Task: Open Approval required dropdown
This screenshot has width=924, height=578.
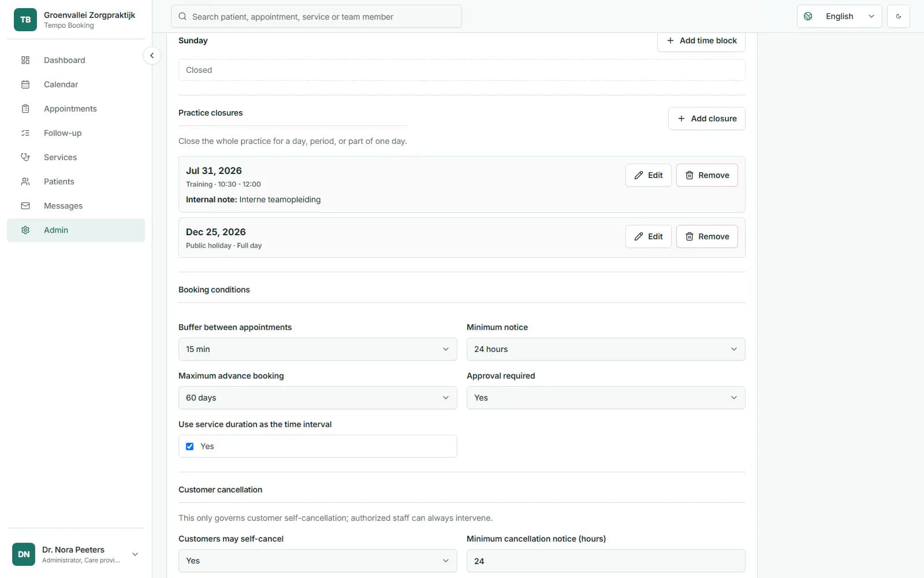Action: 606,398
